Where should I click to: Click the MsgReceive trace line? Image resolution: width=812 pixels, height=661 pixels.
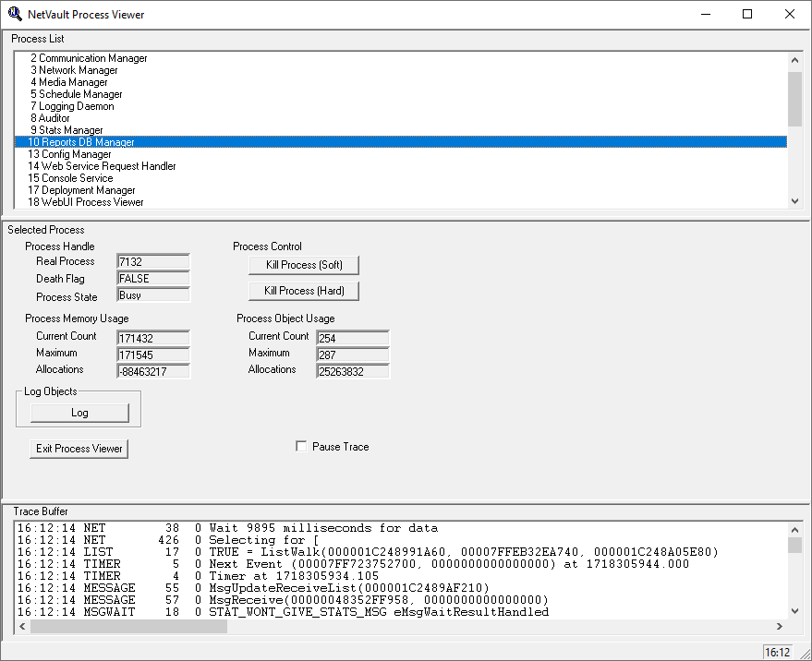click(x=283, y=599)
